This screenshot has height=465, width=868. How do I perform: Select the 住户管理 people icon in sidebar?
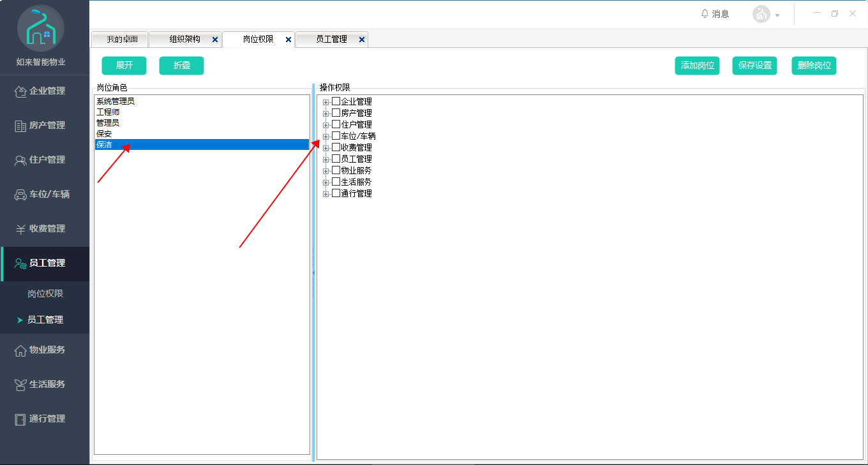tap(20, 160)
